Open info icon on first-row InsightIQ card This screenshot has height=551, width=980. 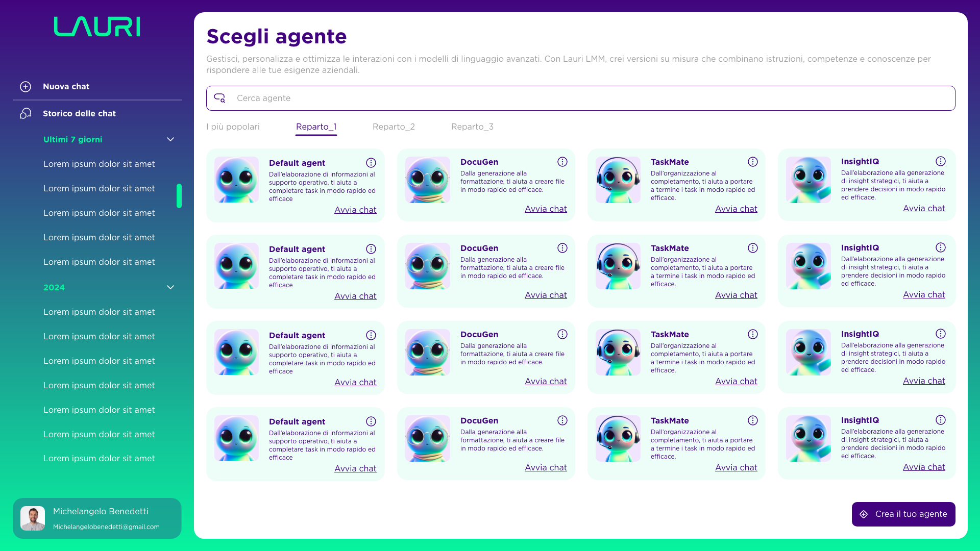click(x=941, y=161)
